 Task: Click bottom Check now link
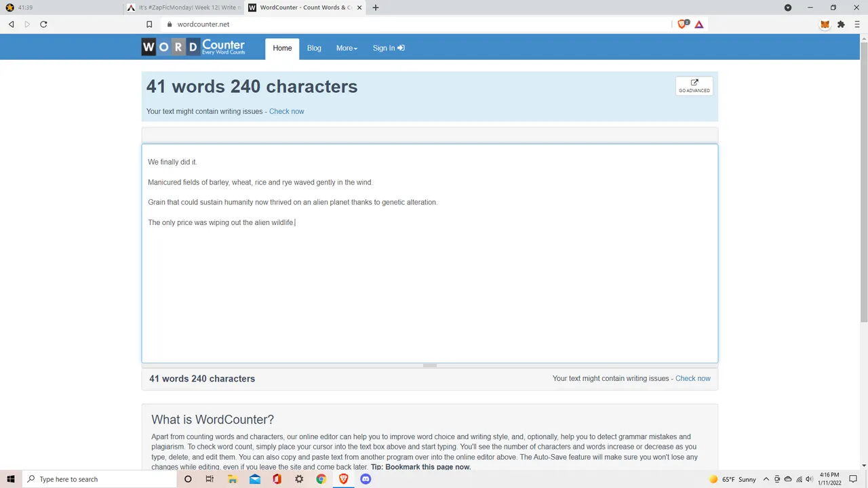coord(693,378)
